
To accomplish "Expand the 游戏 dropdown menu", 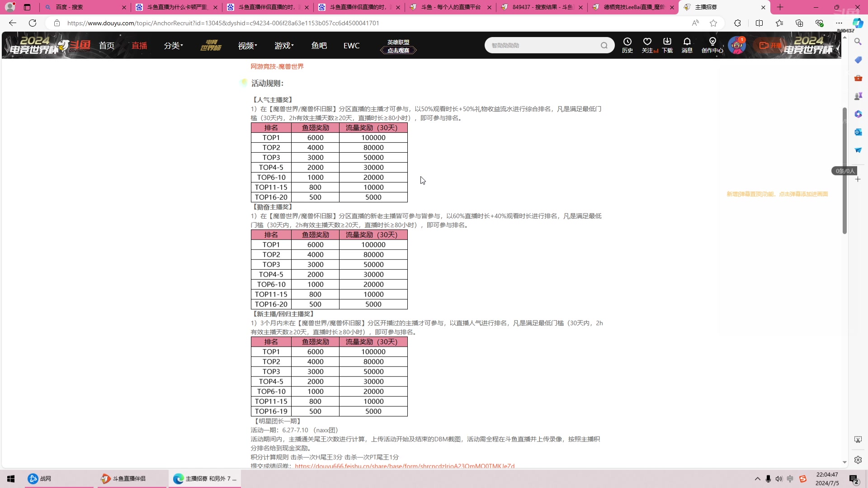I will tap(284, 46).
